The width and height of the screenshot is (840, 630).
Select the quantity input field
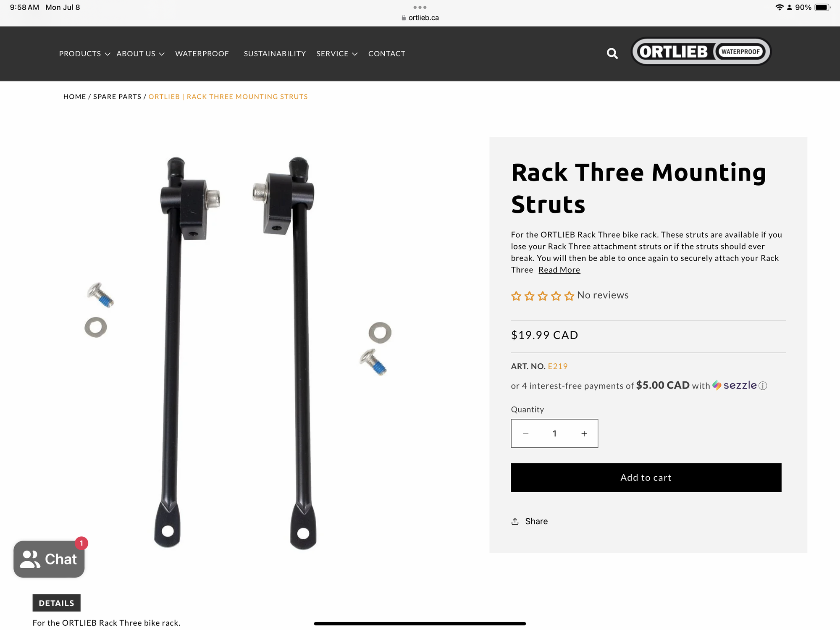click(x=554, y=433)
